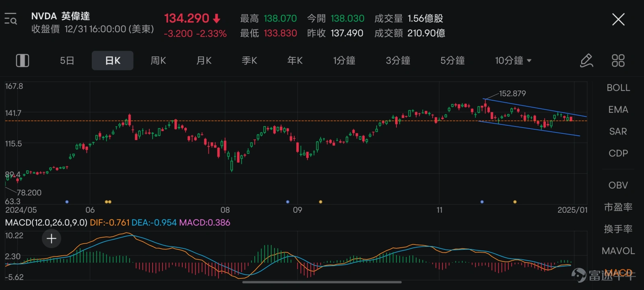644x290 pixels.
Task: Click the MACD(12.0,26.0,9.0) parameters label
Action: click(x=46, y=222)
